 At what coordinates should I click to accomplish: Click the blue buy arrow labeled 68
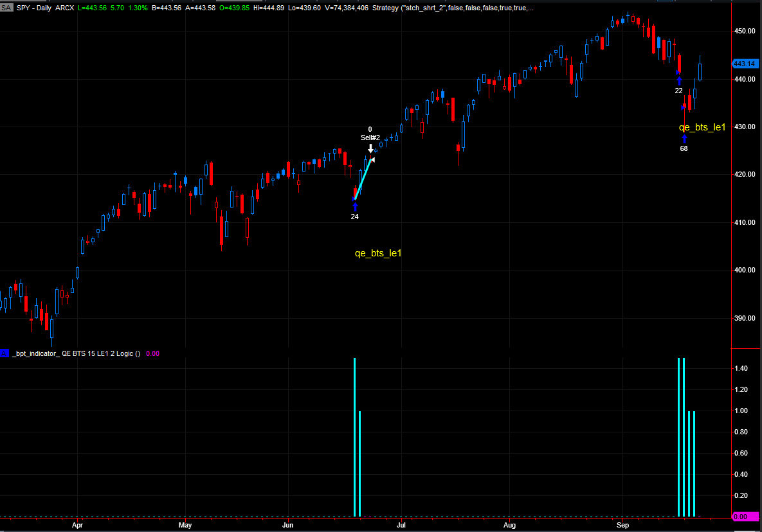[684, 138]
